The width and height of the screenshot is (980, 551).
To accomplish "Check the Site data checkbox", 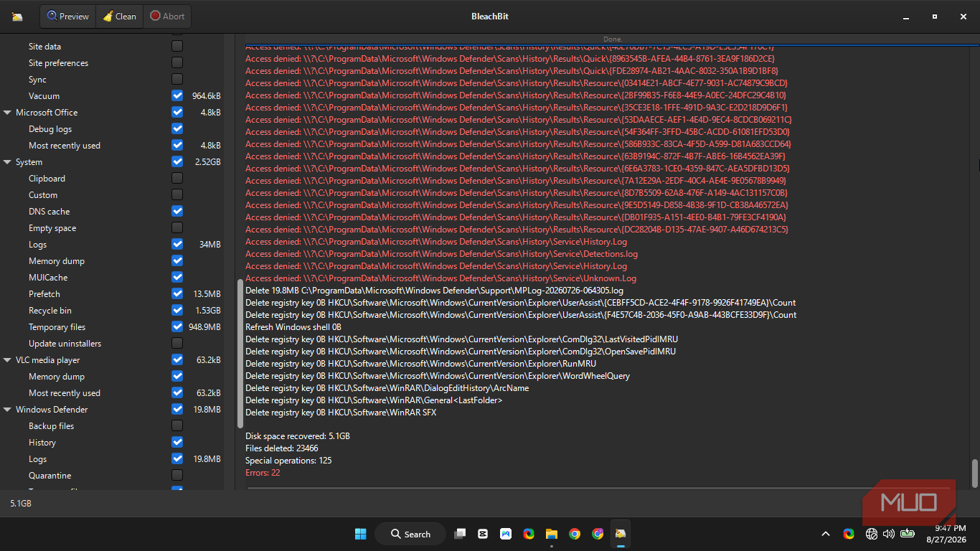I will (177, 46).
